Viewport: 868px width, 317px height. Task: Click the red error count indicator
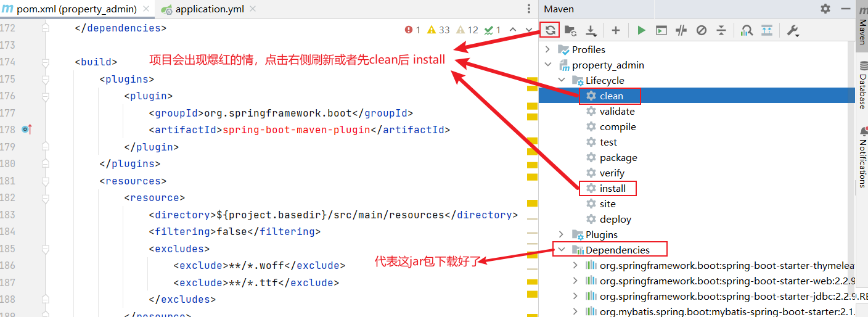412,30
